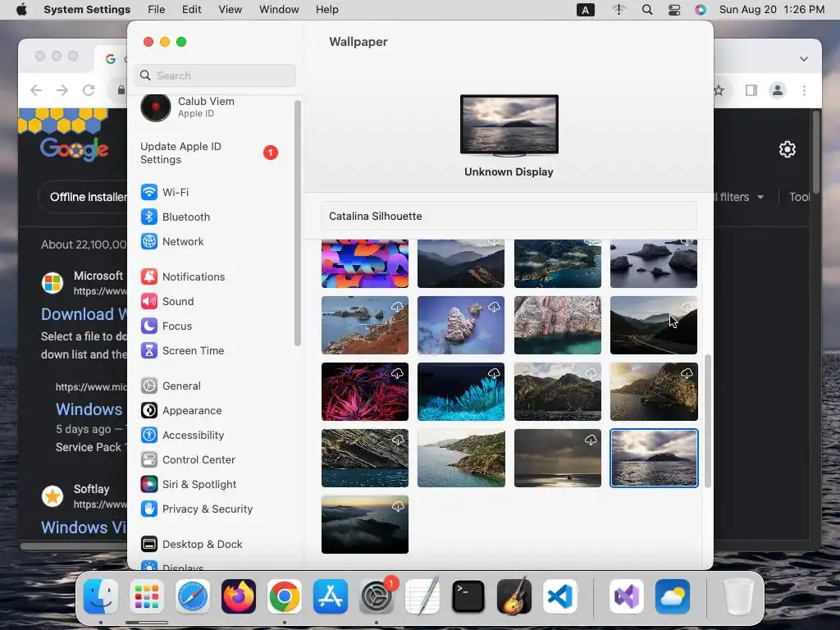Select blue glowing coral wallpaper
Screen dimensions: 840x630
coord(461,391)
